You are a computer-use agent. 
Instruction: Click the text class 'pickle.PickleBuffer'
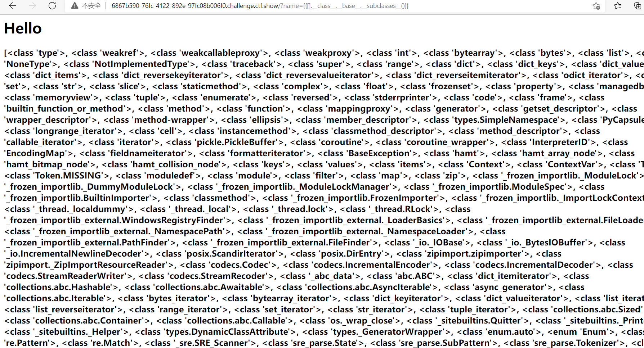pos(227,142)
